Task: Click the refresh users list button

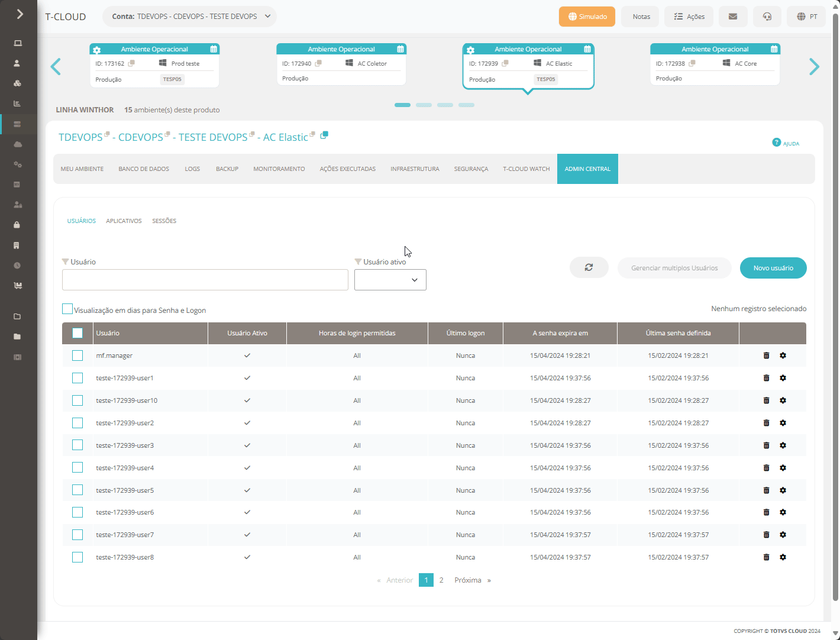Action: pyautogui.click(x=589, y=267)
